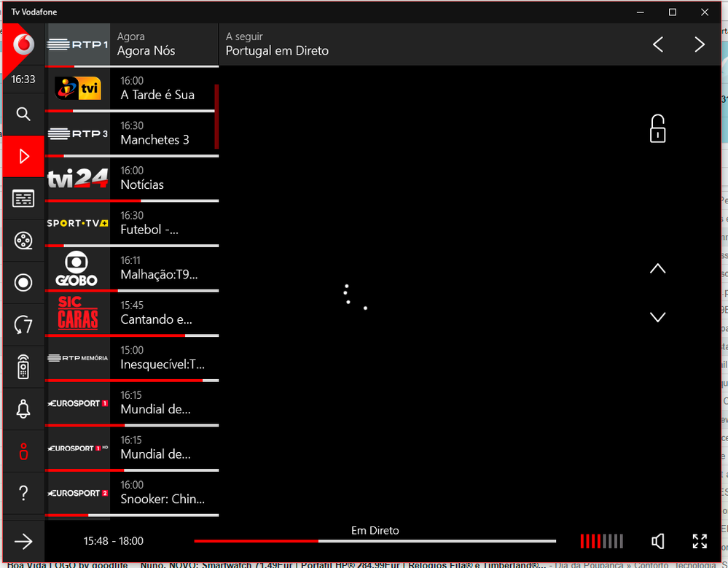Toggle the channel lock padlock
728x568 pixels.
[x=657, y=128]
